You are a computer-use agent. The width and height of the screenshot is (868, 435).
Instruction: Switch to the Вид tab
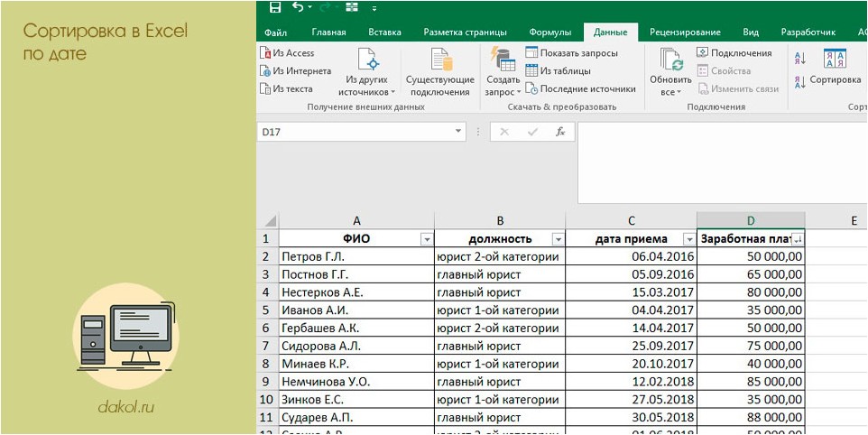point(751,32)
